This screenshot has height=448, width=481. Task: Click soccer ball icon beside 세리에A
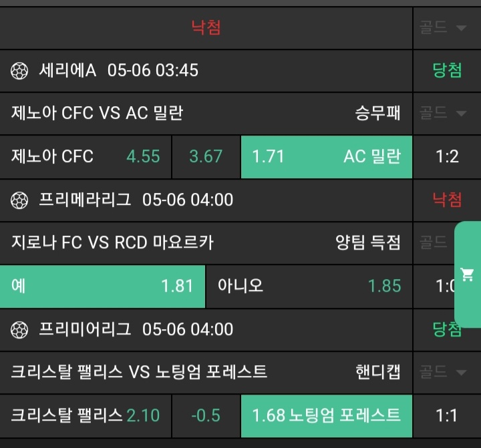click(19, 70)
